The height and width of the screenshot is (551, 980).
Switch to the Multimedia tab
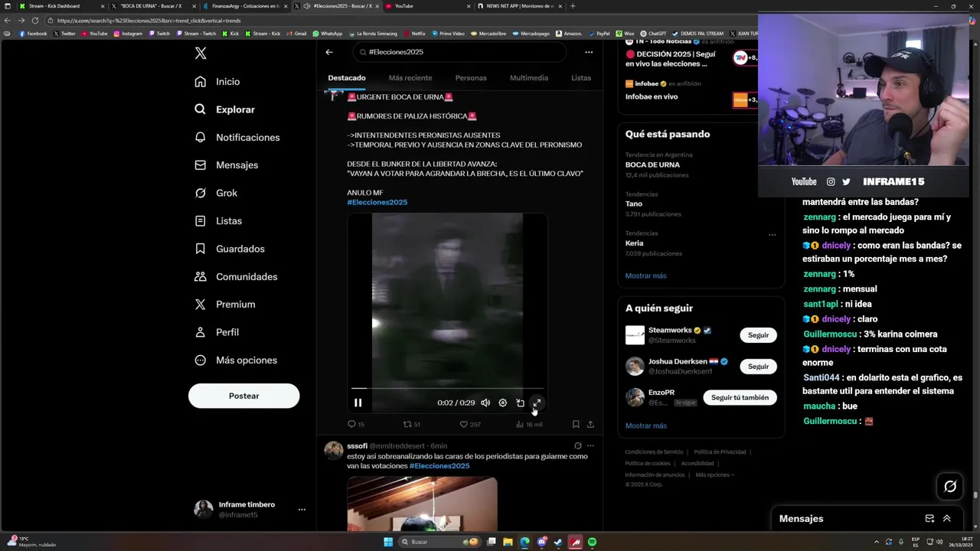tap(529, 78)
